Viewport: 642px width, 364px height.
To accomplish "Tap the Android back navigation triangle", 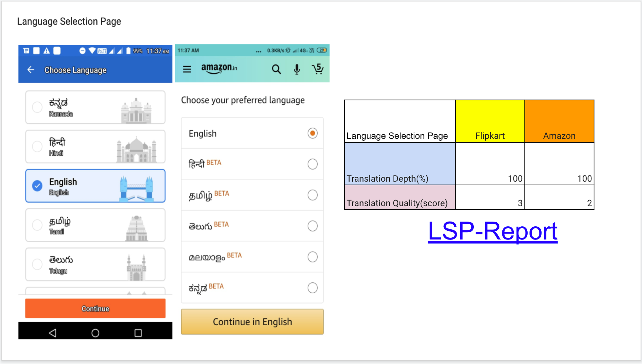I will (x=53, y=333).
